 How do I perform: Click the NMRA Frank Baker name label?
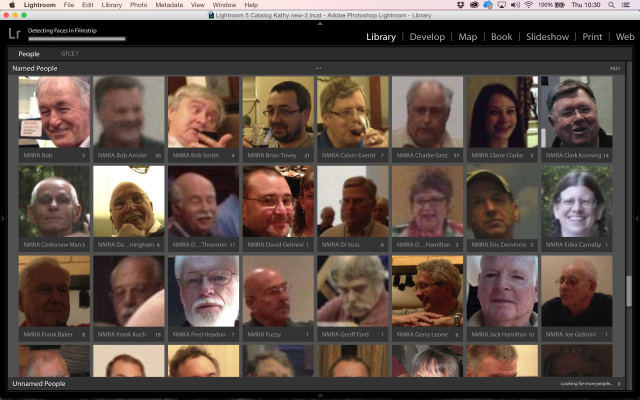tap(48, 334)
